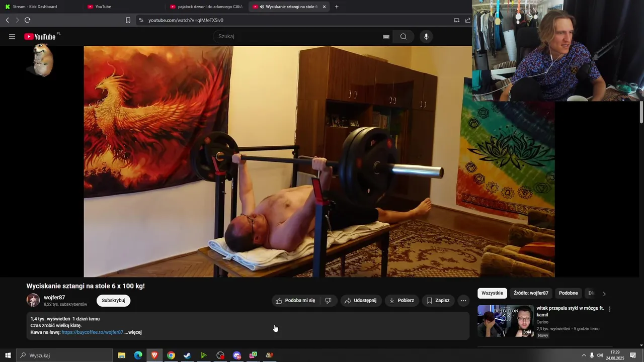Click the YouTube logo to go home
This screenshot has width=644, height=362.
tap(40, 37)
